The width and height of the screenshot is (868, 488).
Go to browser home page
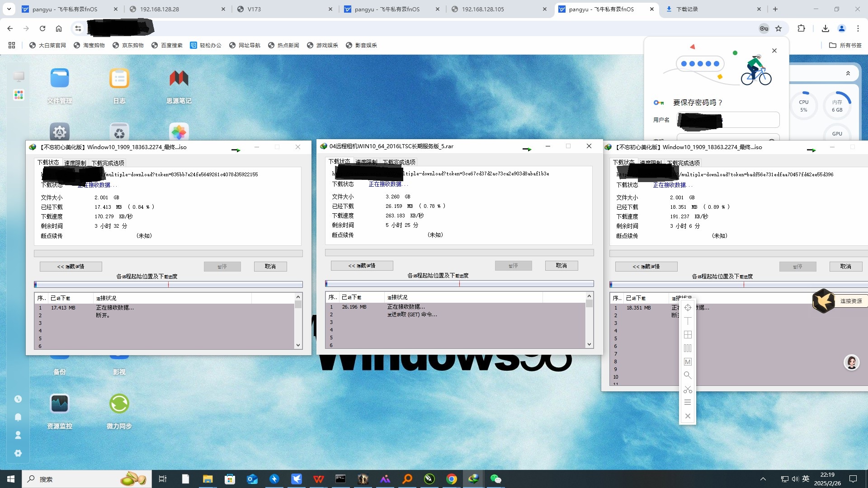coord(59,28)
